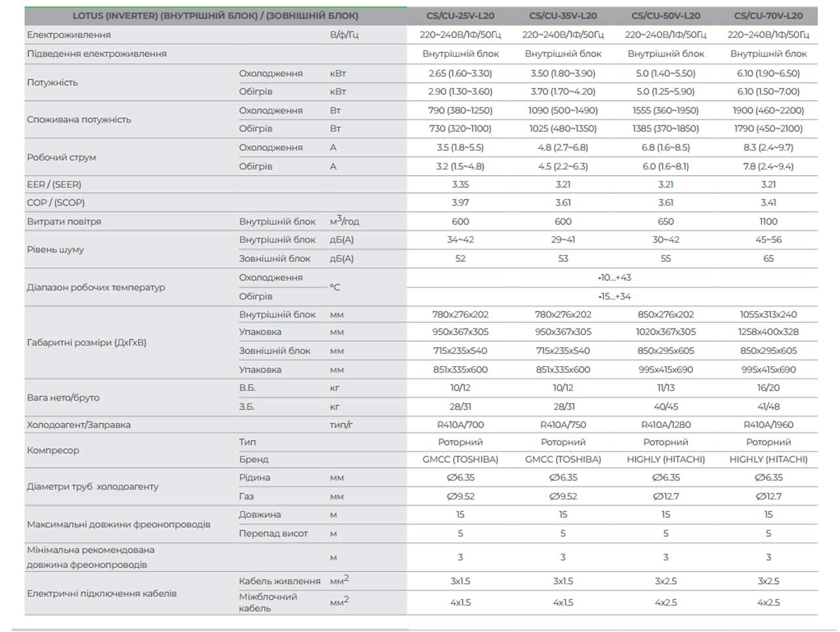Select the row label 'Електроживлення'
Screen dimensions: 840x632
coord(69,35)
